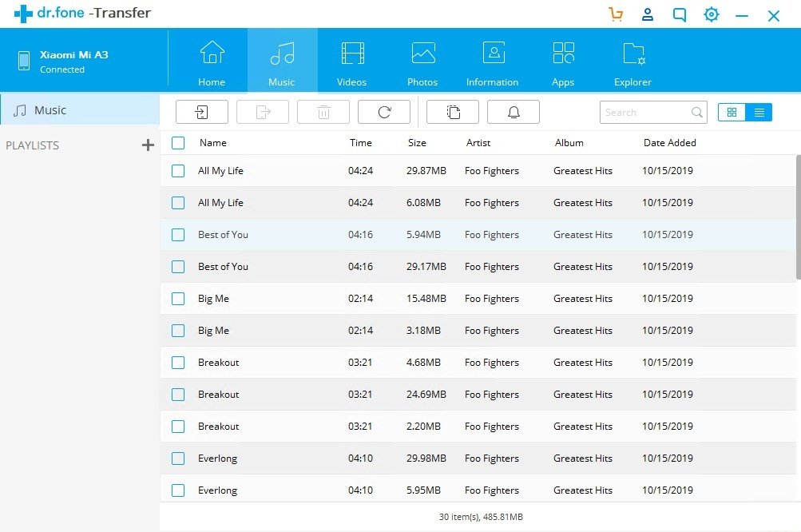Open the Explorer tab
Screen dimensions: 801x532
(x=632, y=62)
